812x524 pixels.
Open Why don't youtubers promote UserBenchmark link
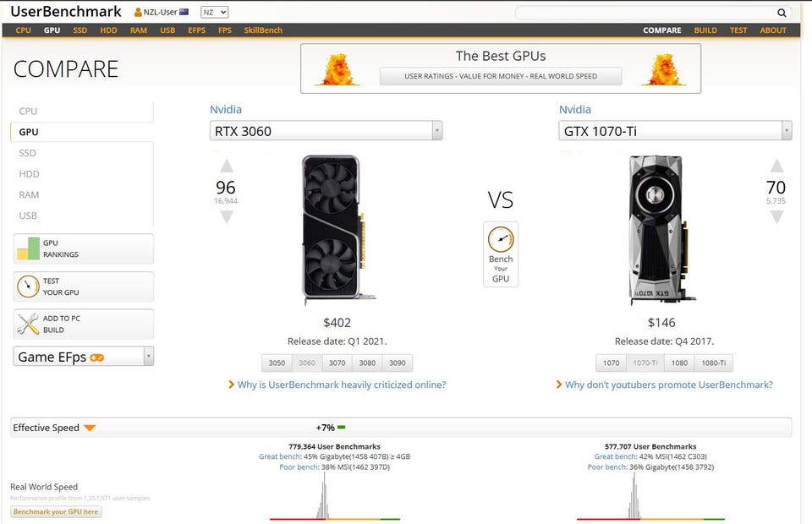click(x=669, y=385)
